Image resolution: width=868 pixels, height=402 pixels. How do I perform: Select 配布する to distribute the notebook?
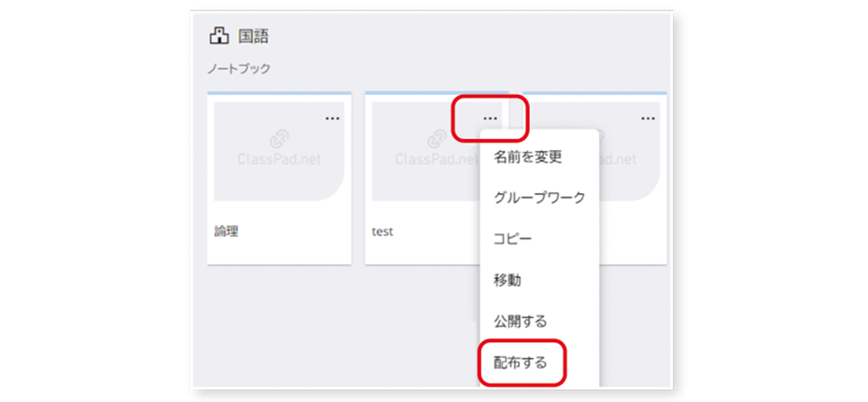tap(520, 363)
